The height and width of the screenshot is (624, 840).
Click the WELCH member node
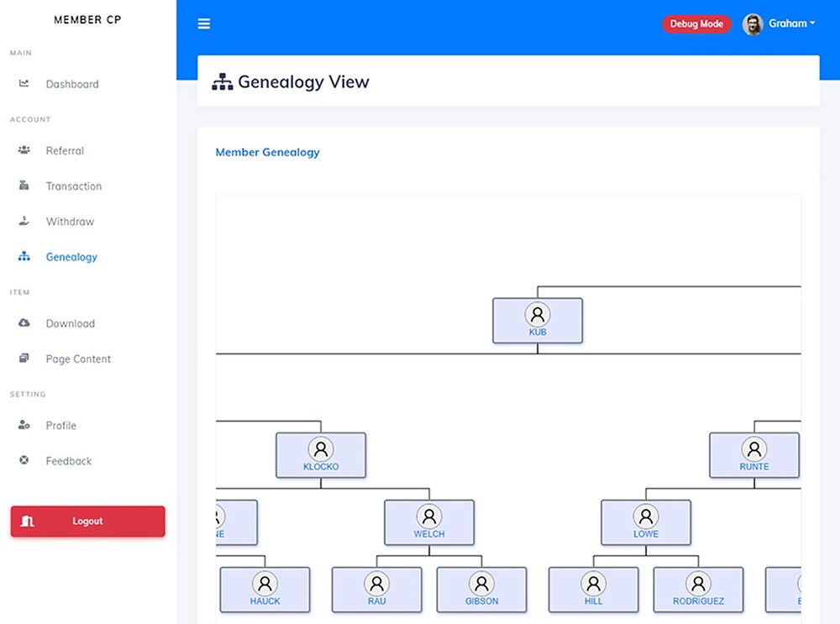point(429,522)
